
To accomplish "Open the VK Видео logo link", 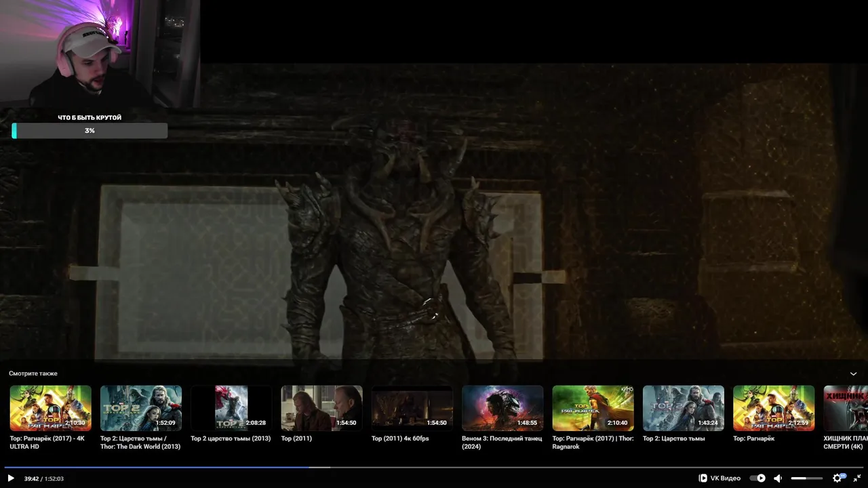I will [719, 479].
